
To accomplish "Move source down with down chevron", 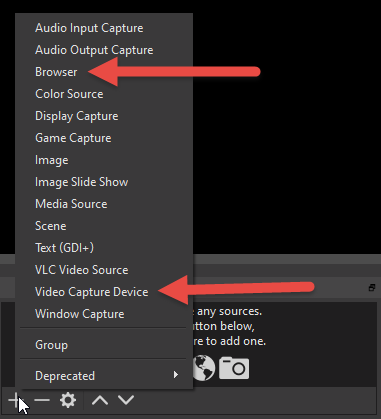I will pos(126,400).
